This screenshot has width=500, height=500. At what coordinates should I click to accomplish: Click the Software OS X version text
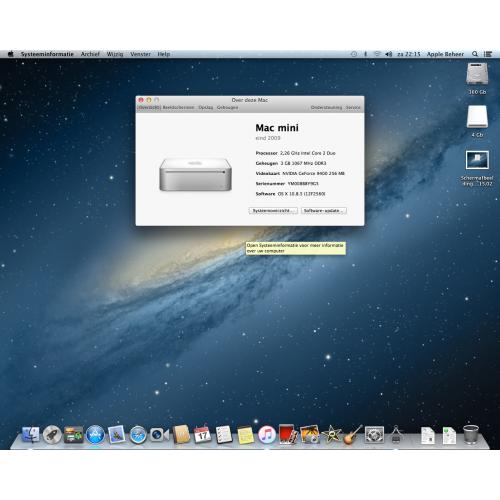click(290, 194)
